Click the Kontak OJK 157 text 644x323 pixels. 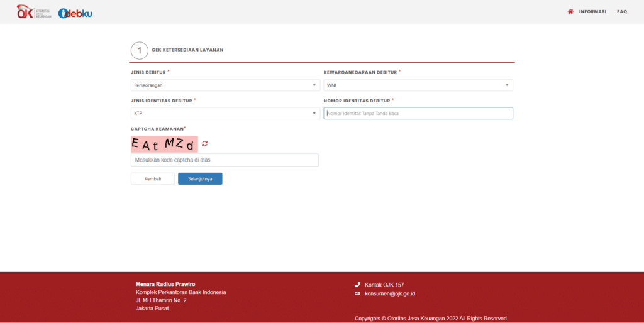tap(384, 285)
